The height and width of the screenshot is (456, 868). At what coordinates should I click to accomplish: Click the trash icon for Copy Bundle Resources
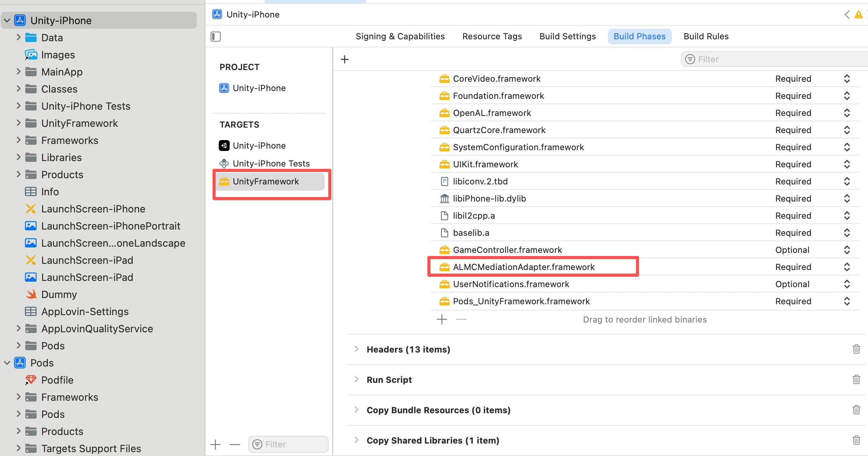[x=856, y=410]
